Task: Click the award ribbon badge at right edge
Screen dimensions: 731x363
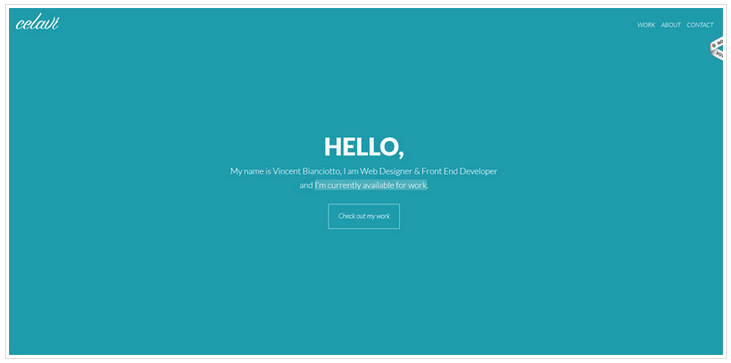Action: point(717,48)
